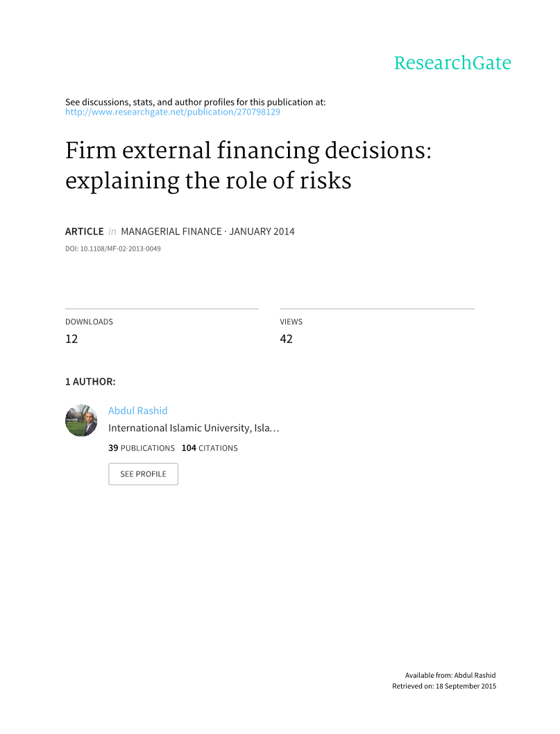Click the JANUARY 2014 publication date
The height and width of the screenshot is (734, 560).
pos(262,232)
